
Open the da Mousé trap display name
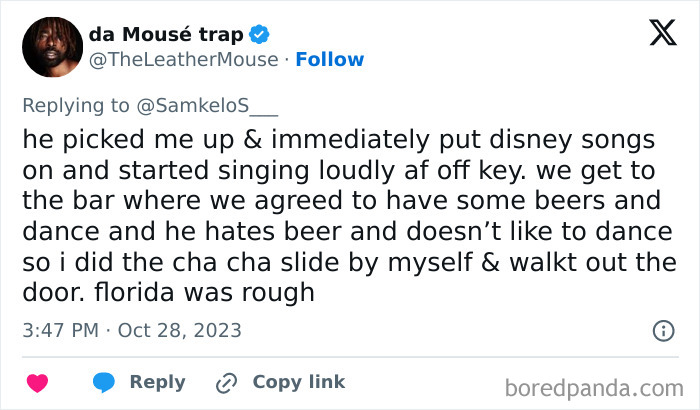[x=166, y=35]
